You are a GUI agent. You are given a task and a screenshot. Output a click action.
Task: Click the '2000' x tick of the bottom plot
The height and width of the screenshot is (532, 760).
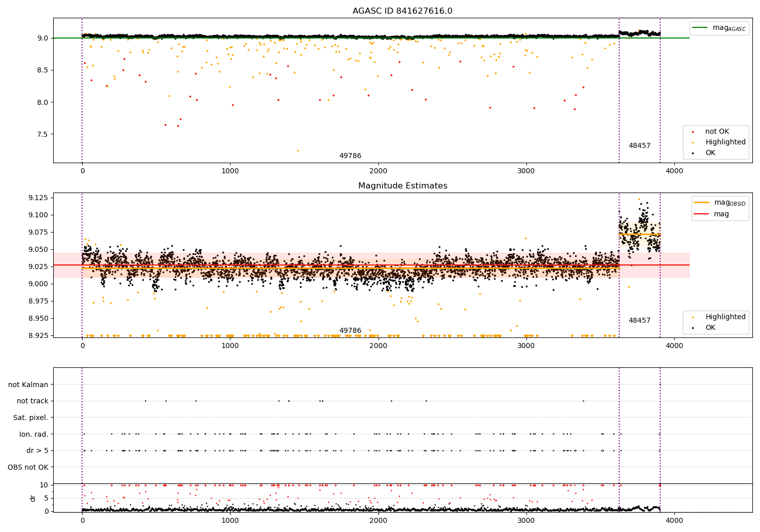(x=378, y=520)
